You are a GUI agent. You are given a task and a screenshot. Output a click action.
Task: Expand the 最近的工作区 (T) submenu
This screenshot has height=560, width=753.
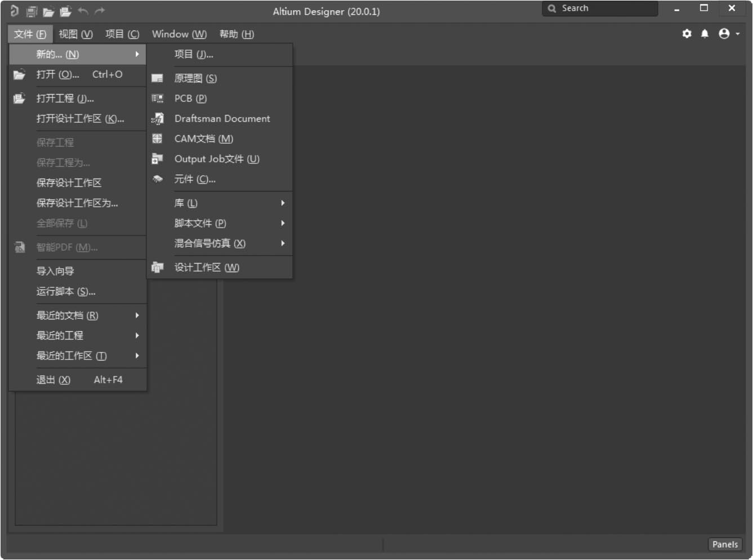78,356
